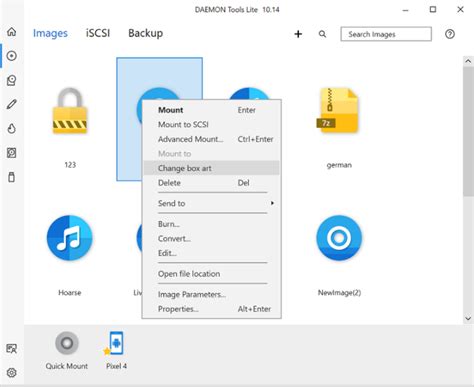Choose Convert... in the context menu
Image resolution: width=474 pixels, height=387 pixels.
point(211,239)
